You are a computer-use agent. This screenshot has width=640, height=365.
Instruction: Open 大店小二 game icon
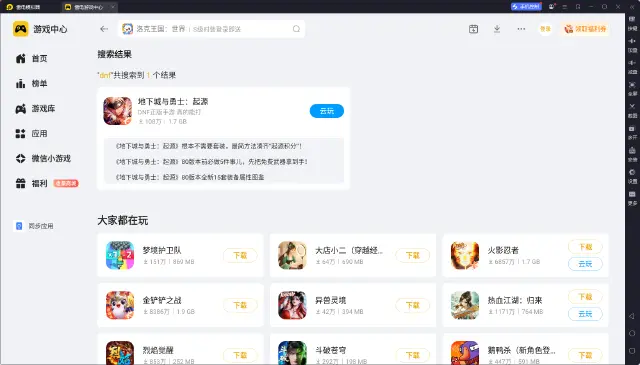(292, 256)
